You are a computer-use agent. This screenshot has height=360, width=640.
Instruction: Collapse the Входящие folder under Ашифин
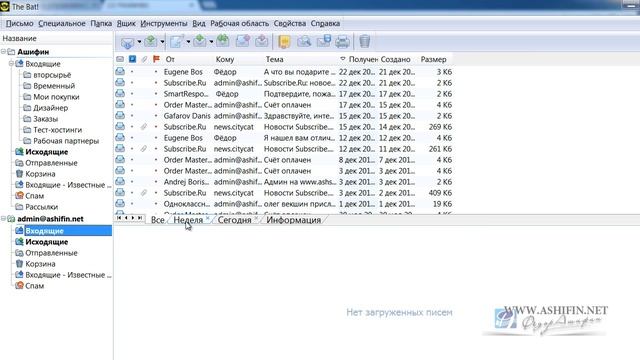(11, 64)
